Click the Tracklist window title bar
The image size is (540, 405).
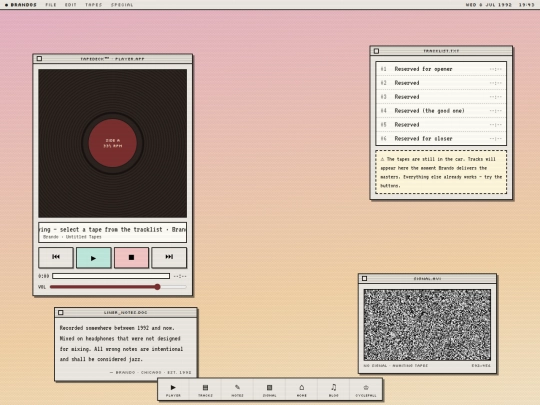441,51
